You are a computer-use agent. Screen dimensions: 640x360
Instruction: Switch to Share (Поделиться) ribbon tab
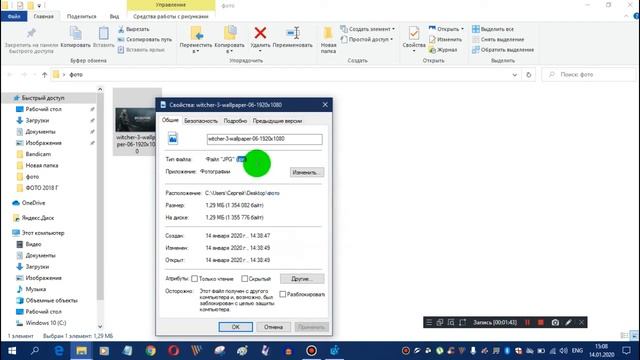point(81,16)
